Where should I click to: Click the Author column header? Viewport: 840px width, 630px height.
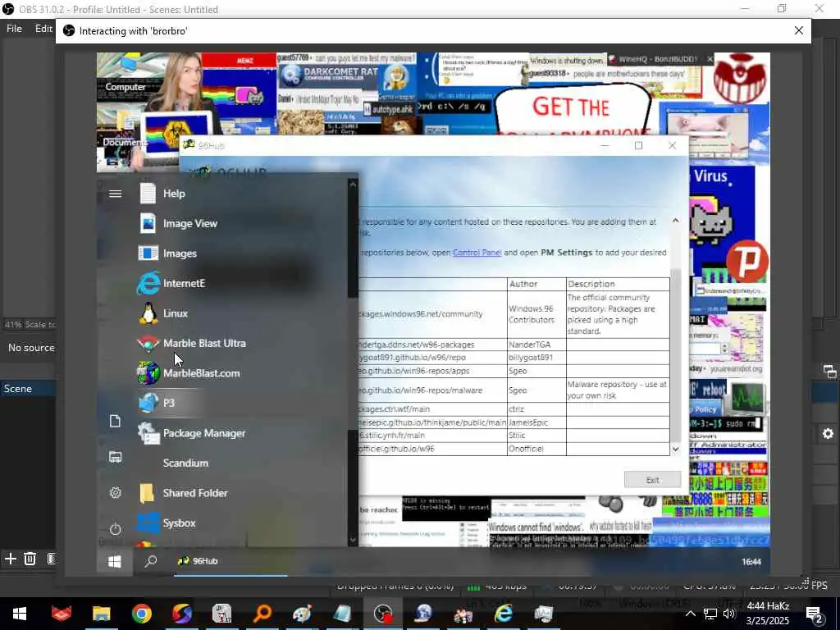coord(536,284)
